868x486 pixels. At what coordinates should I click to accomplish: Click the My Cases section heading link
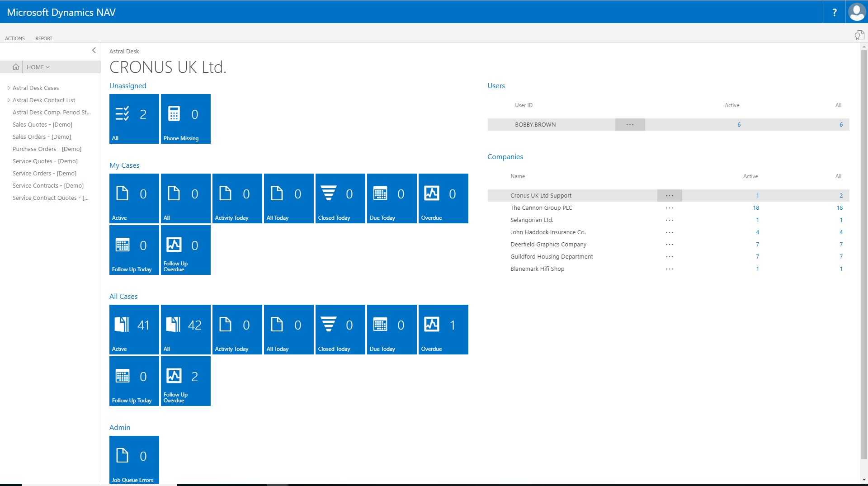[124, 165]
